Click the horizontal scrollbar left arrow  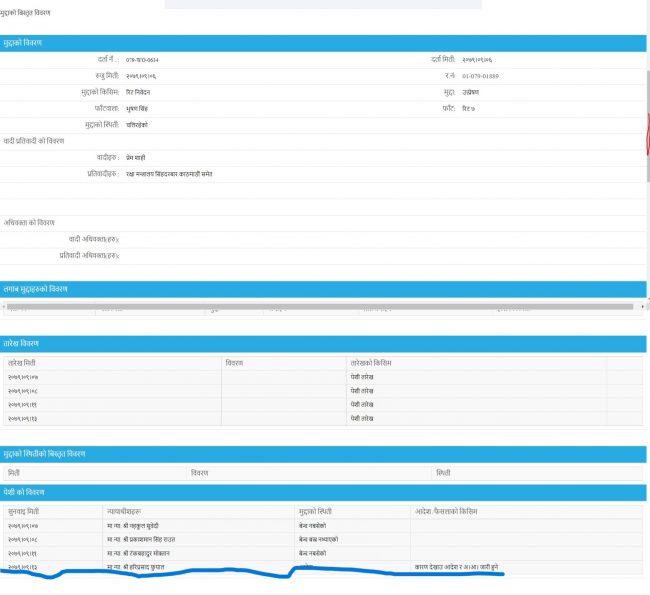pos(4,306)
